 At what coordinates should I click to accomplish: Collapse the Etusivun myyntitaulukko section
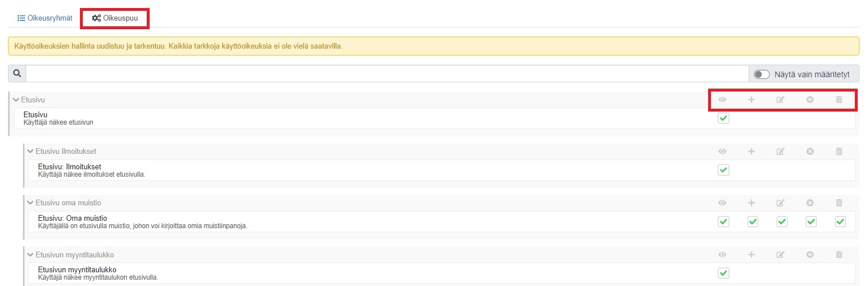(30, 255)
